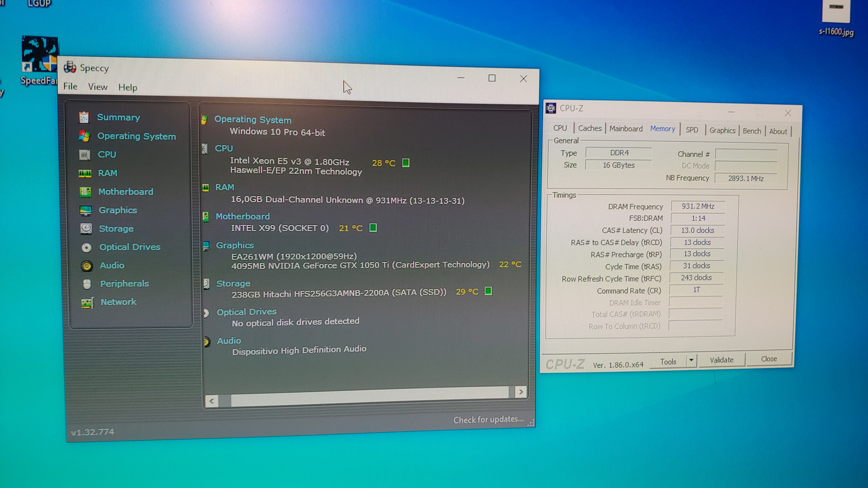Click the CPU temperature green indicator square
This screenshot has height=488, width=868.
[406, 163]
